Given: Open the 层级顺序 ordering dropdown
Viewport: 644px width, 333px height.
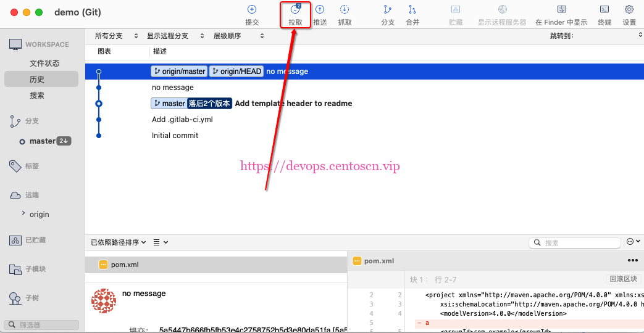Looking at the screenshot, I should pyautogui.click(x=238, y=36).
